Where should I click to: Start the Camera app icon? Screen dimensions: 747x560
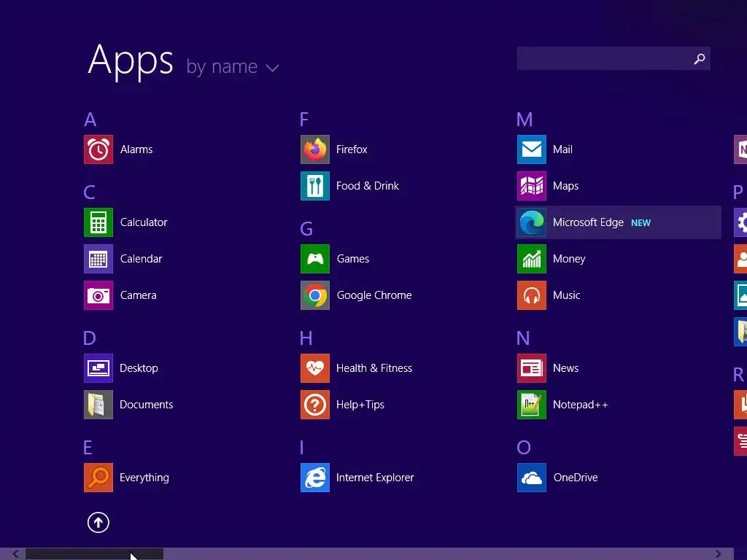[98, 295]
